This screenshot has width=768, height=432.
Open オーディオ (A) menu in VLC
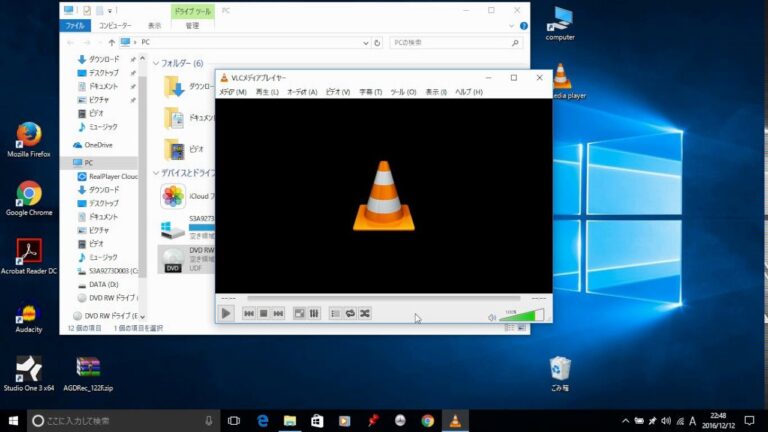302,92
